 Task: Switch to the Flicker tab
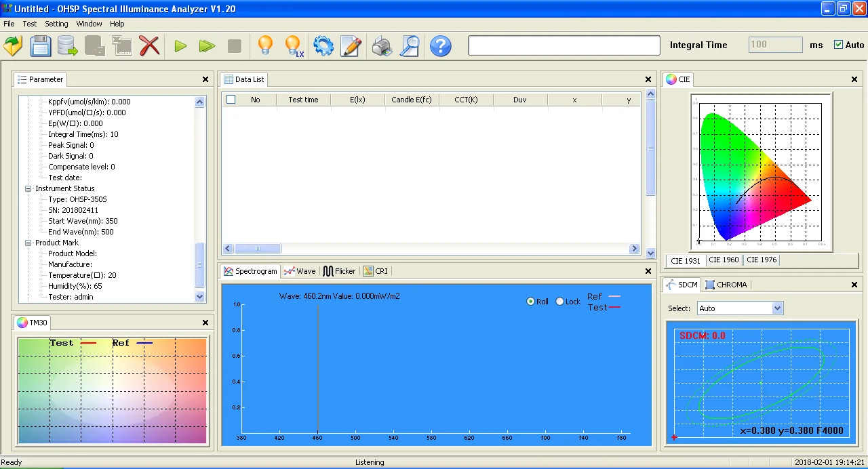339,271
